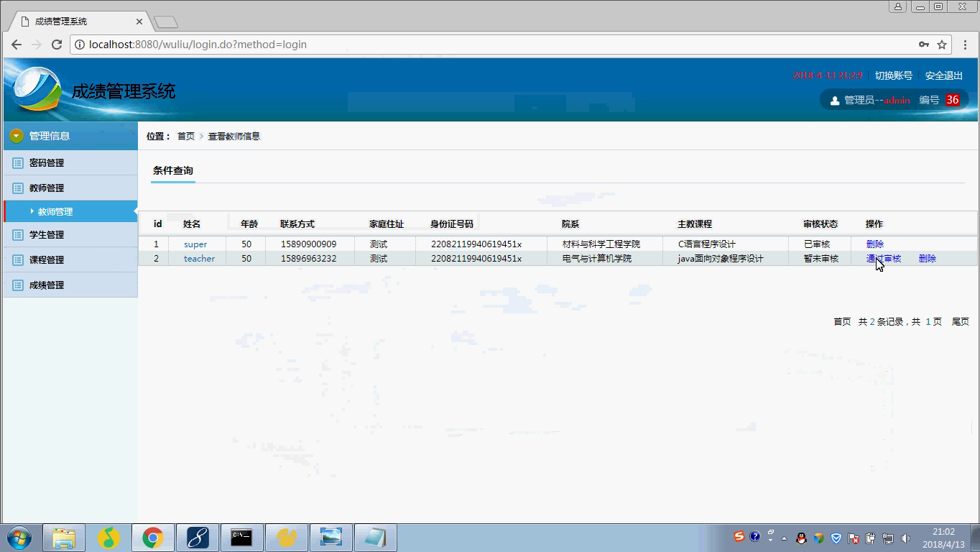The height and width of the screenshot is (552, 980).
Task: Click list icon beside 学生管理
Action: click(x=18, y=235)
